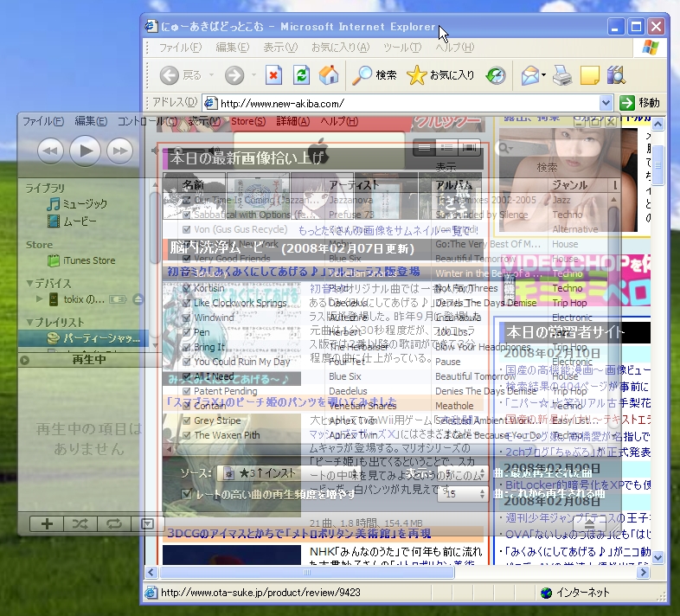This screenshot has height=616, width=680.
Task: Open the ファイル(F) menu in Internet Explorer
Action: [180, 48]
